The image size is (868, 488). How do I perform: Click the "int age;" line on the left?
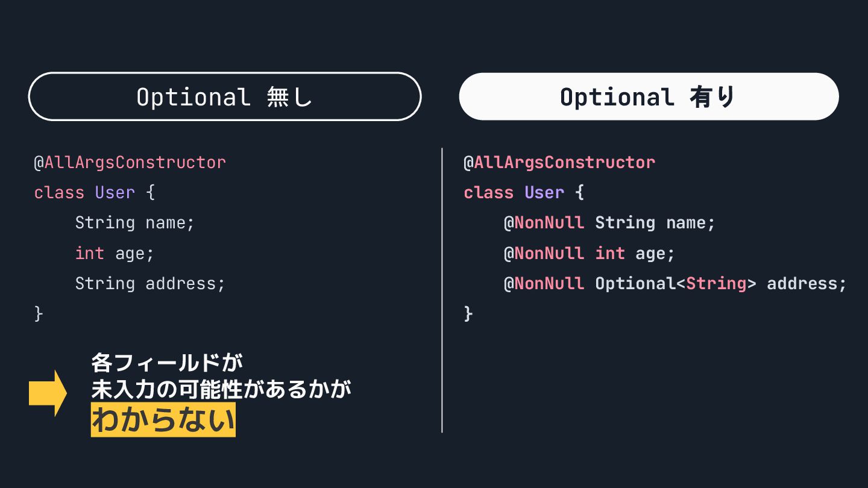[115, 253]
